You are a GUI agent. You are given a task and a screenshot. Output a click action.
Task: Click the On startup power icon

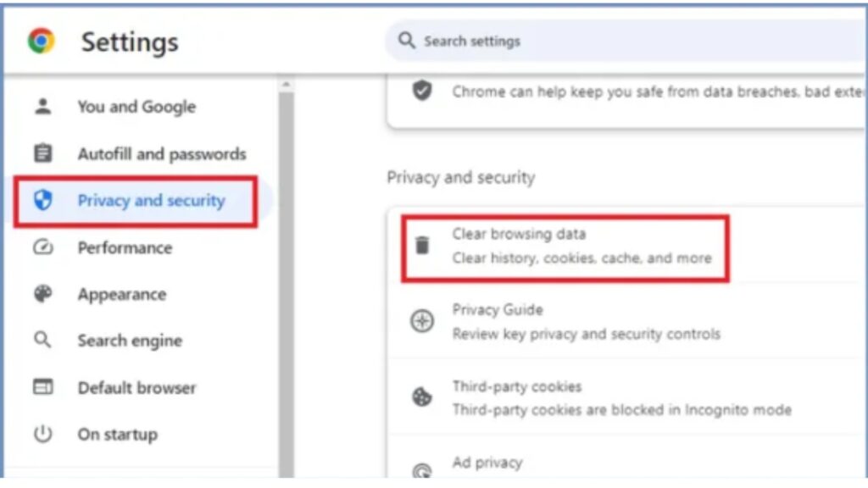[42, 435]
